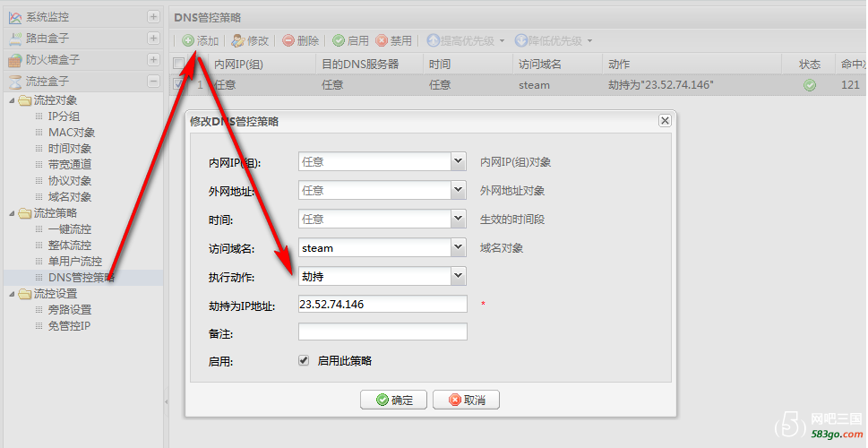868x448 pixels.
Task: Click the 删除 (Delete) toolbar icon
Action: point(288,41)
